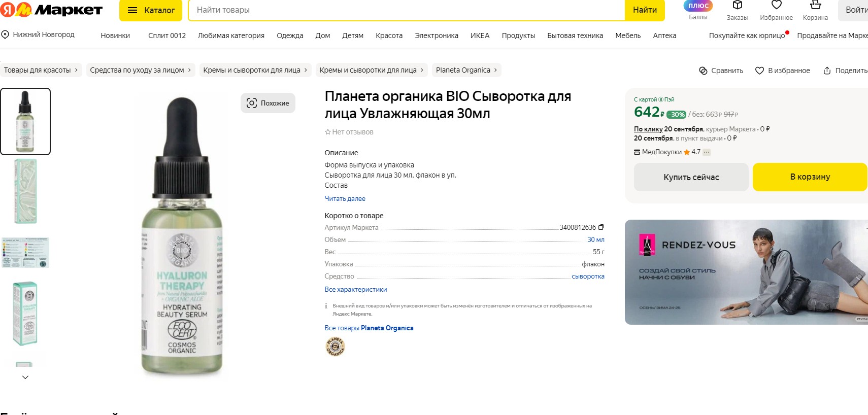Add to cart with В корзину
The image size is (868, 415).
(x=810, y=177)
